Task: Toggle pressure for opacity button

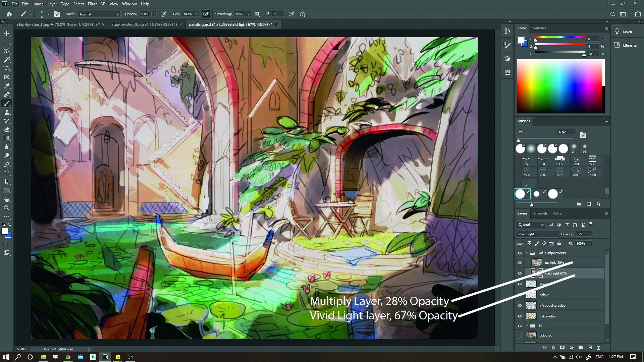Action: pyautogui.click(x=163, y=14)
